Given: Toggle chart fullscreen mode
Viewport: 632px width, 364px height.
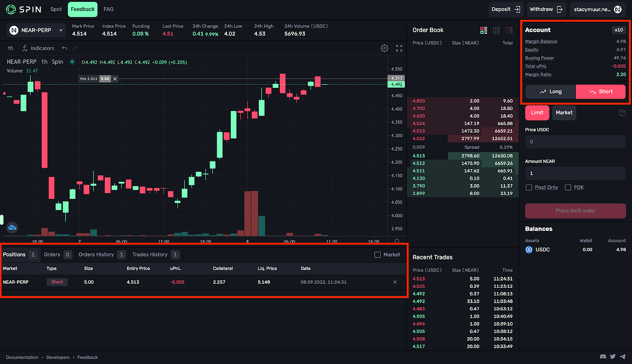Looking at the screenshot, I should pos(399,48).
